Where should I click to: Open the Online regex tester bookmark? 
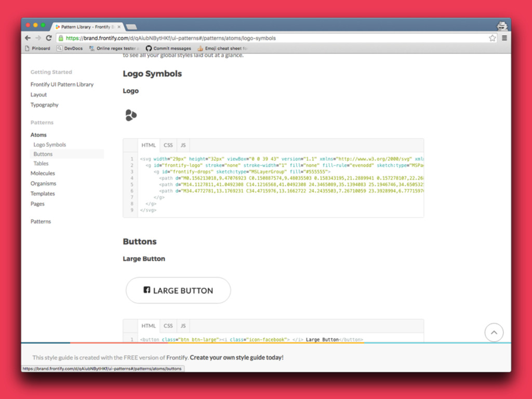tap(114, 48)
